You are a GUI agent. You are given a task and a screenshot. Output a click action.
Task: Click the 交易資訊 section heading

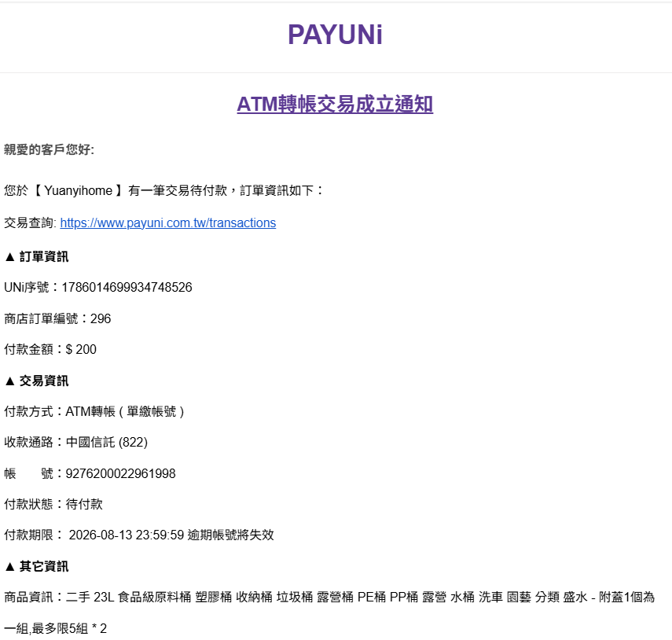pos(36,381)
